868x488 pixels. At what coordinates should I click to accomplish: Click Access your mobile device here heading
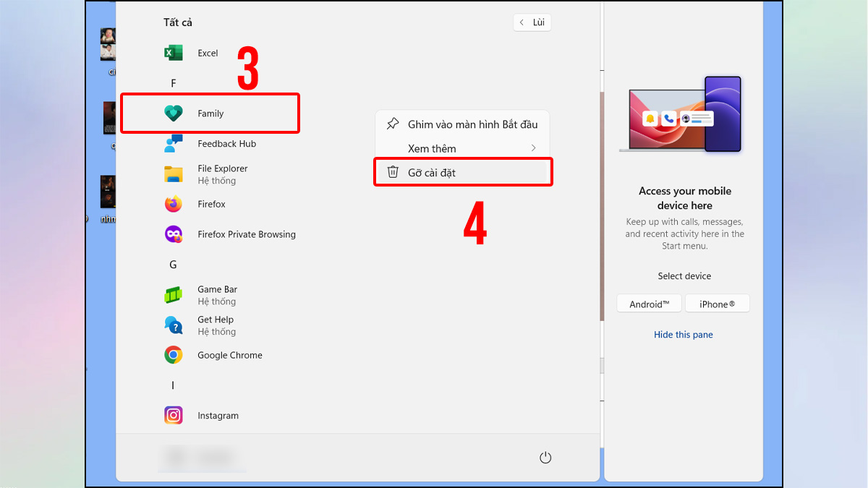685,198
